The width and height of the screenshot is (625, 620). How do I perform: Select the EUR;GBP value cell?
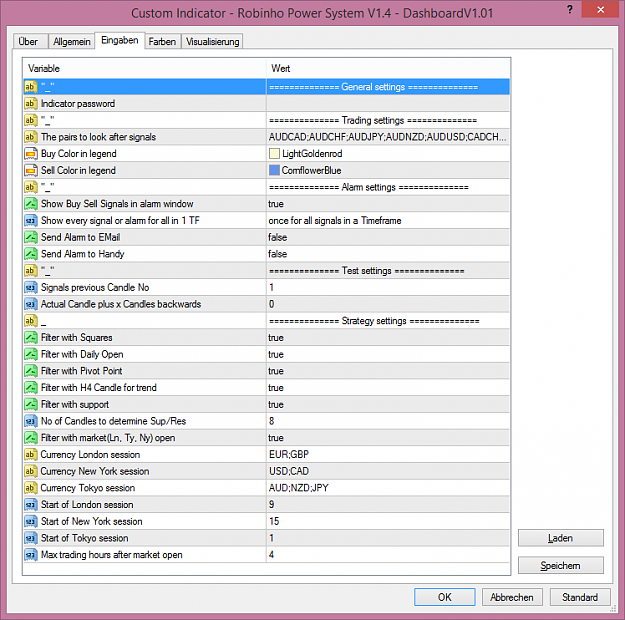[x=388, y=455]
